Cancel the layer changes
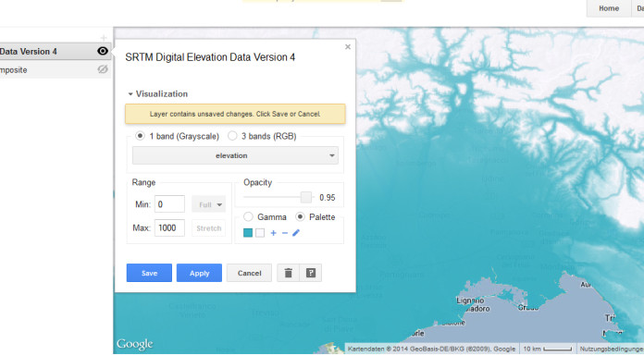 249,273
